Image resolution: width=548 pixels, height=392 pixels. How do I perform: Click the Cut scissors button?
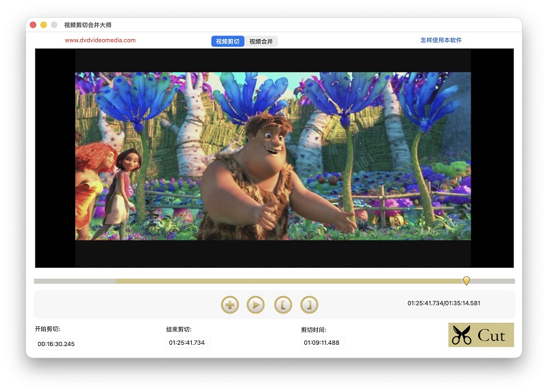pyautogui.click(x=481, y=334)
